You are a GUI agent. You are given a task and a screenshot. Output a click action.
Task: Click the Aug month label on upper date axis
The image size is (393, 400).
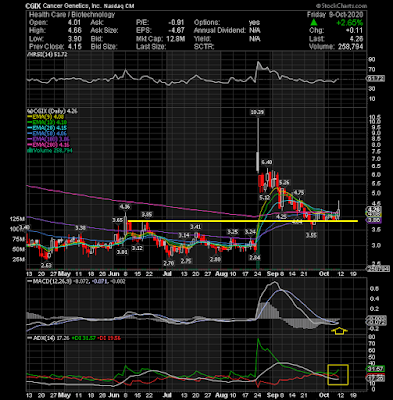coord(221,273)
